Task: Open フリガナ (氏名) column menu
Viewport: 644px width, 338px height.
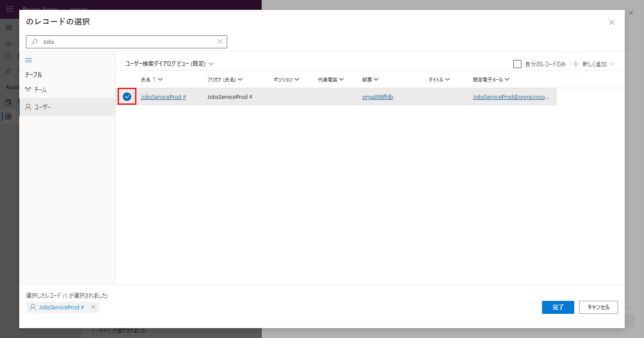Action: tap(225, 80)
